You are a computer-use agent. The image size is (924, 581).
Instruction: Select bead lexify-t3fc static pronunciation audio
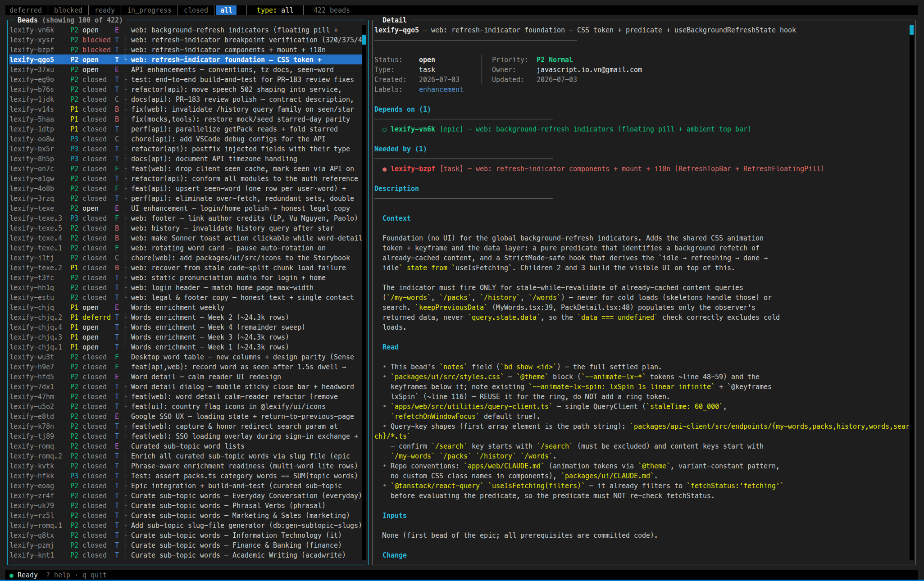pos(186,277)
